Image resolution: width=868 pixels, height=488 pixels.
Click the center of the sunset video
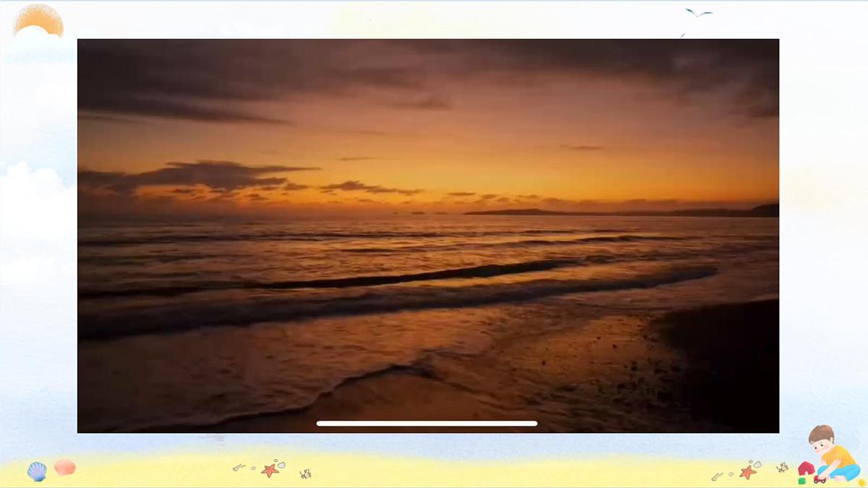[x=428, y=236]
